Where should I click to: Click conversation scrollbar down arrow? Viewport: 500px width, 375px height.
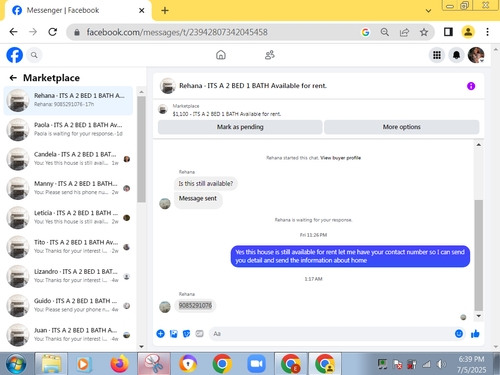click(479, 316)
